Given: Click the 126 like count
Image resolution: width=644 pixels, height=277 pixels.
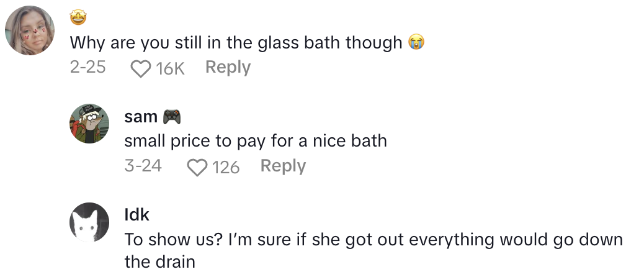Looking at the screenshot, I should coord(226,167).
